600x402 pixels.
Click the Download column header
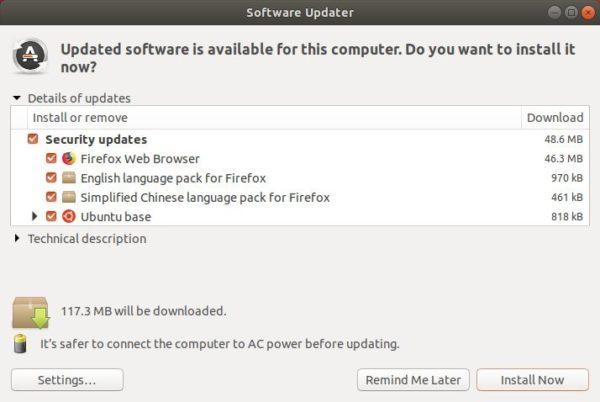coord(555,117)
